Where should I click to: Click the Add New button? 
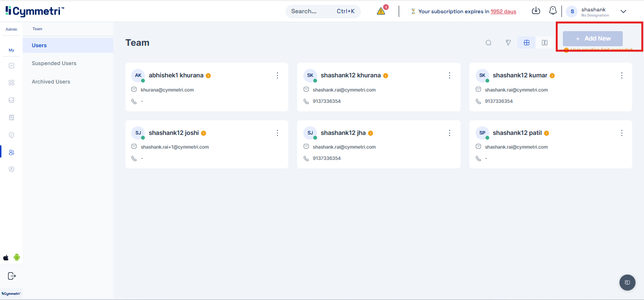[x=593, y=39]
